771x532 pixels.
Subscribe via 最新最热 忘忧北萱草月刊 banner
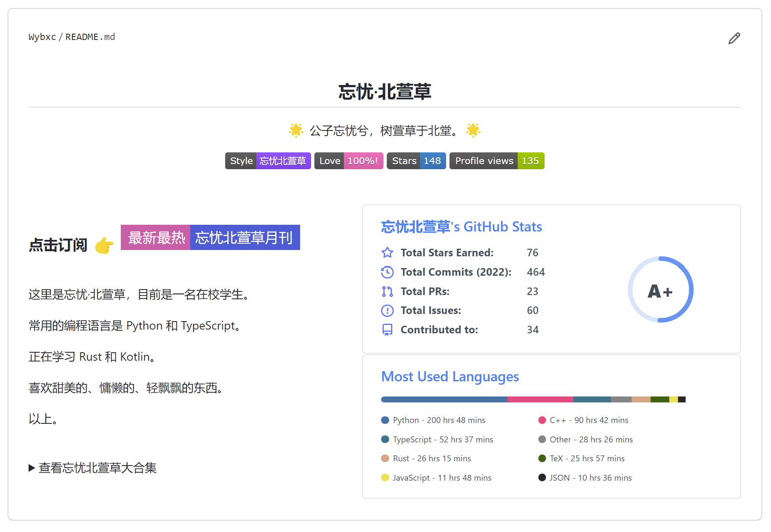[x=210, y=237]
